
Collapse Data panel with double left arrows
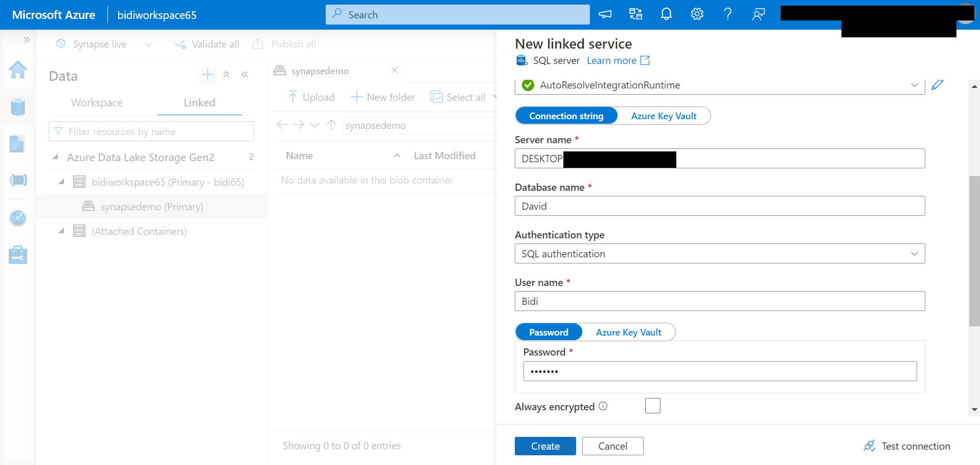(245, 75)
